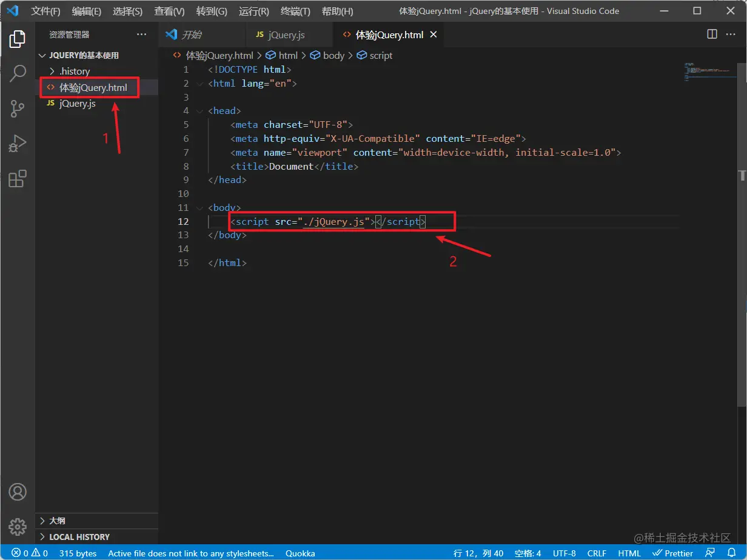This screenshot has height=560, width=747.
Task: Switch to the 开始 tab
Action: 203,35
